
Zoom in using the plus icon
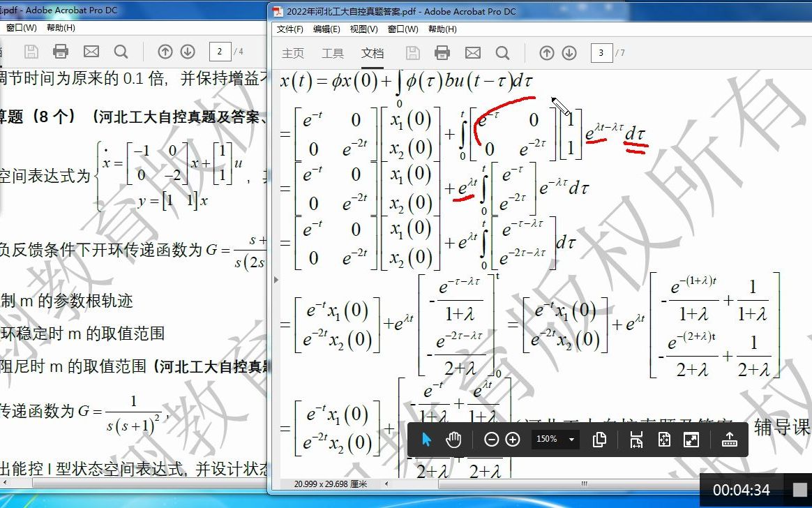point(513,439)
